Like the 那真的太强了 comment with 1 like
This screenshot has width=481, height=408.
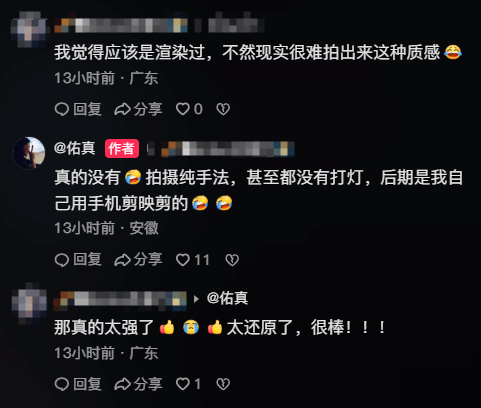point(188,384)
